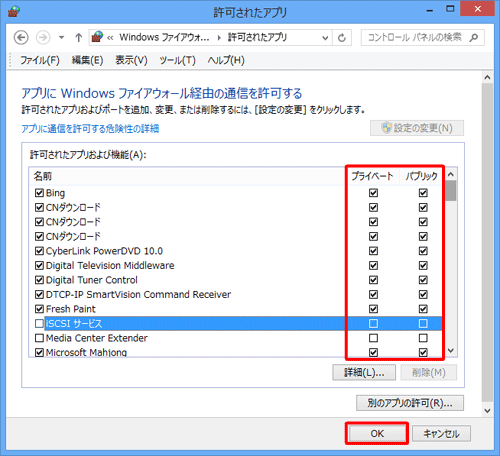This screenshot has width=500, height=456.
Task: Refresh the allowed apps page
Action: (x=342, y=38)
